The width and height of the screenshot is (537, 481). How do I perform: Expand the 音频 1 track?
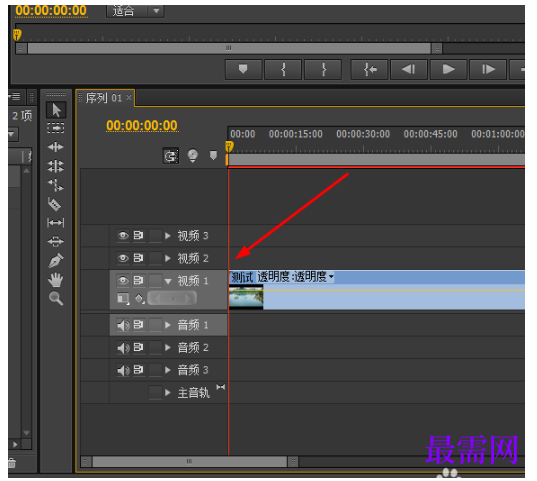[167, 325]
